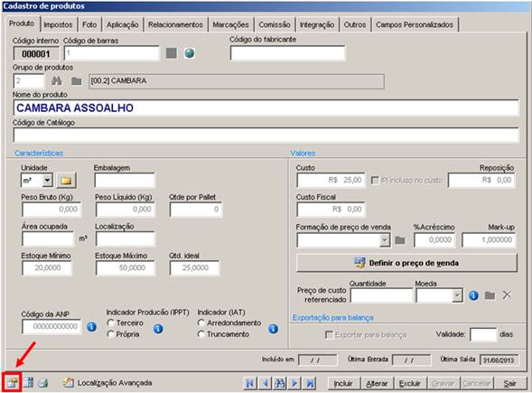
Task: Toggle IPI incluso no custo checkbox
Action: pos(375,180)
